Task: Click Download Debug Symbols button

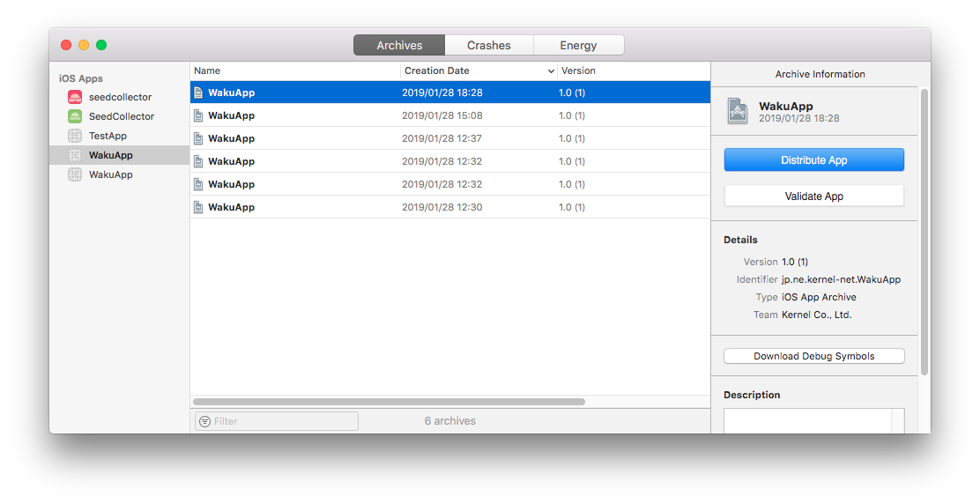Action: [x=813, y=356]
